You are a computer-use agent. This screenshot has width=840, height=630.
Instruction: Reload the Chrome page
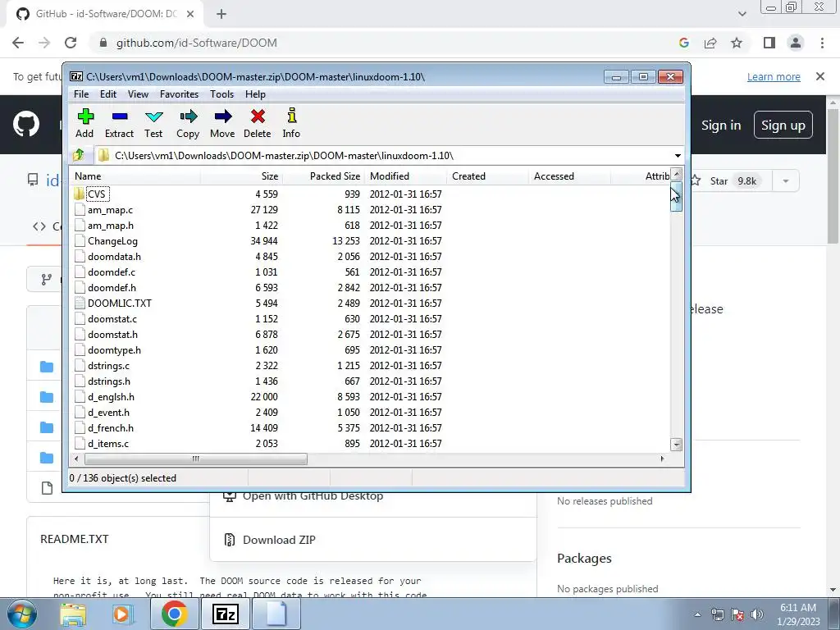click(x=71, y=43)
